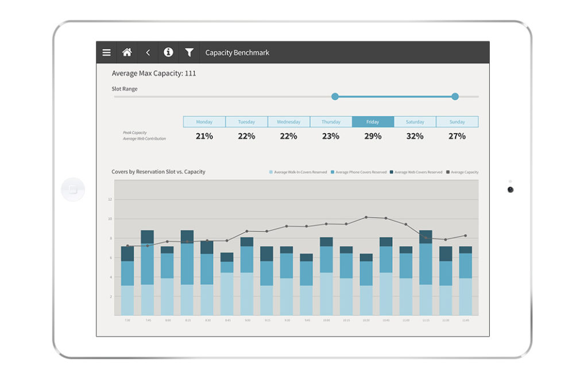The image size is (588, 383).
Task: Open the info icon
Action: click(168, 52)
